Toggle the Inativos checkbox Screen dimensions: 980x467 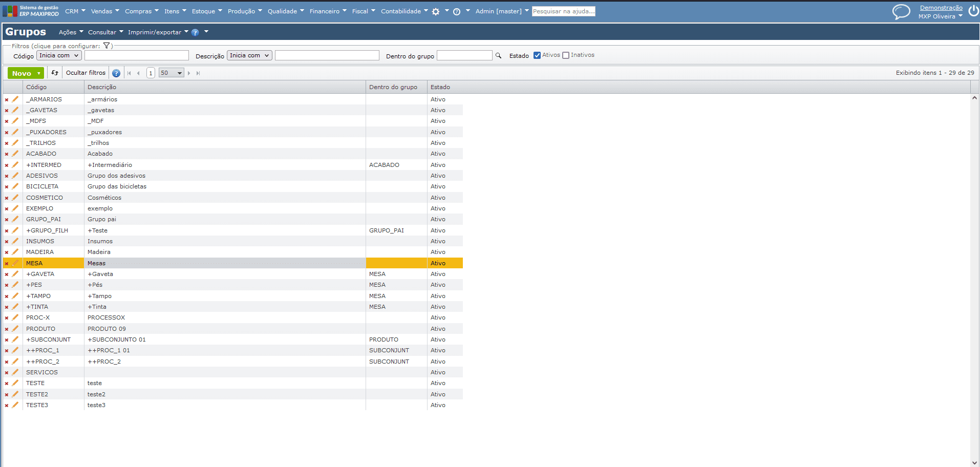(x=566, y=55)
